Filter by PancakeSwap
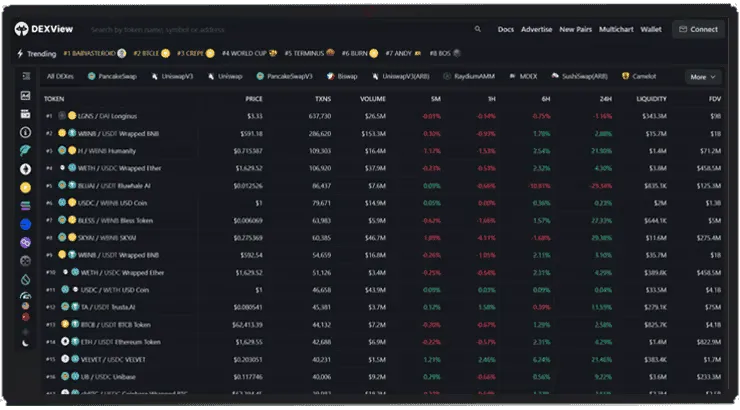This screenshot has width=740, height=410. click(112, 76)
